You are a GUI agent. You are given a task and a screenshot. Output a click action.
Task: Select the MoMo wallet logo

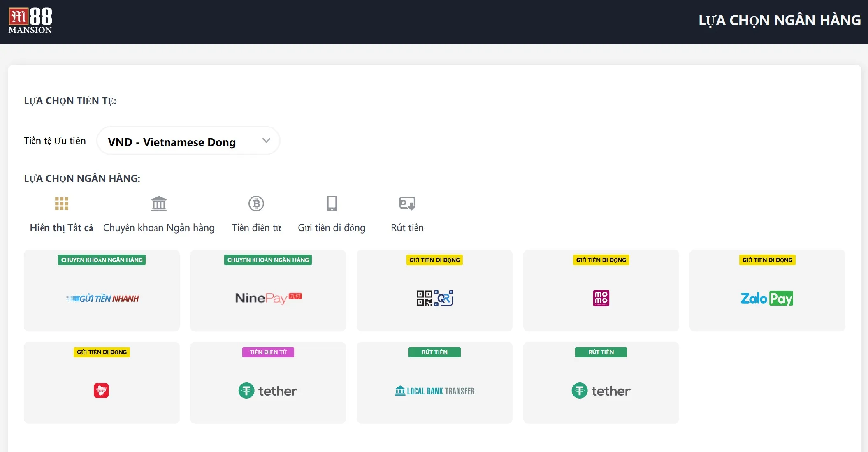pos(601,298)
